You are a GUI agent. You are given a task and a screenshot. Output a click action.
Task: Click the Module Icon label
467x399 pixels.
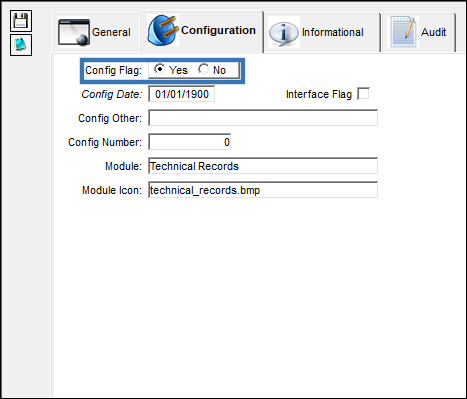(112, 190)
